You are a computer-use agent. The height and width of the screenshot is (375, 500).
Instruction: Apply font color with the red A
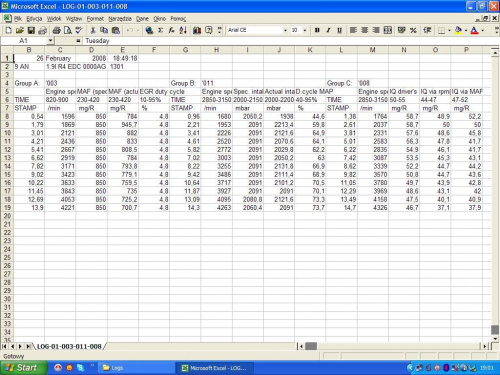point(475,30)
